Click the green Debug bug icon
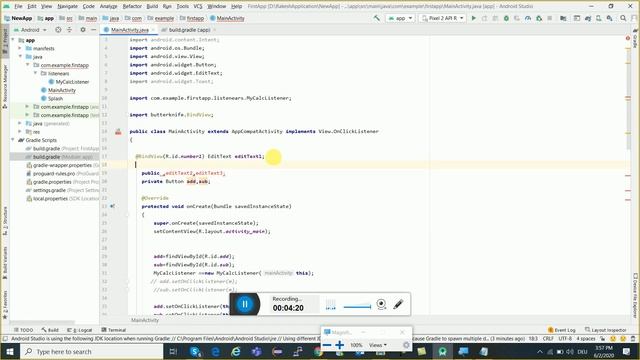The image size is (640, 360). pyautogui.click(x=506, y=18)
